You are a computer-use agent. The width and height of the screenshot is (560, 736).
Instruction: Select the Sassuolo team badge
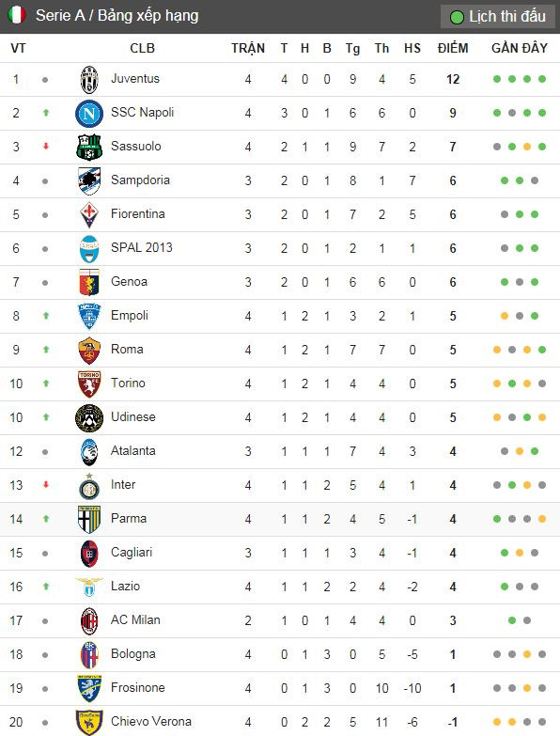pyautogui.click(x=89, y=148)
